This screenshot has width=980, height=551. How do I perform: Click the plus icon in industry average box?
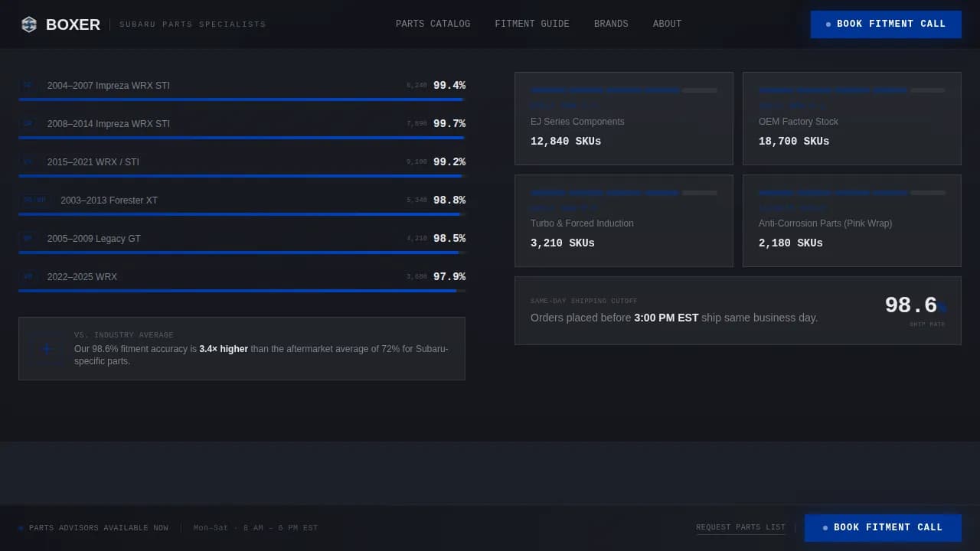pyautogui.click(x=47, y=349)
